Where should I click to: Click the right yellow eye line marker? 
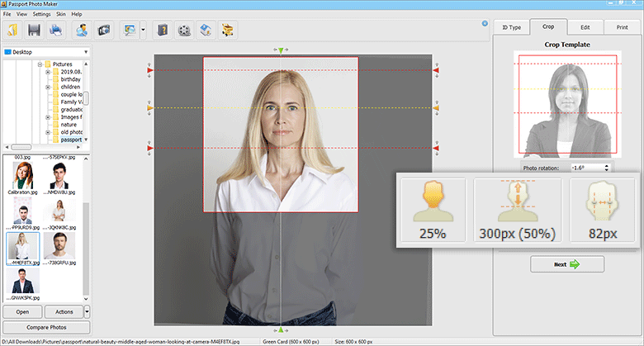coord(436,108)
